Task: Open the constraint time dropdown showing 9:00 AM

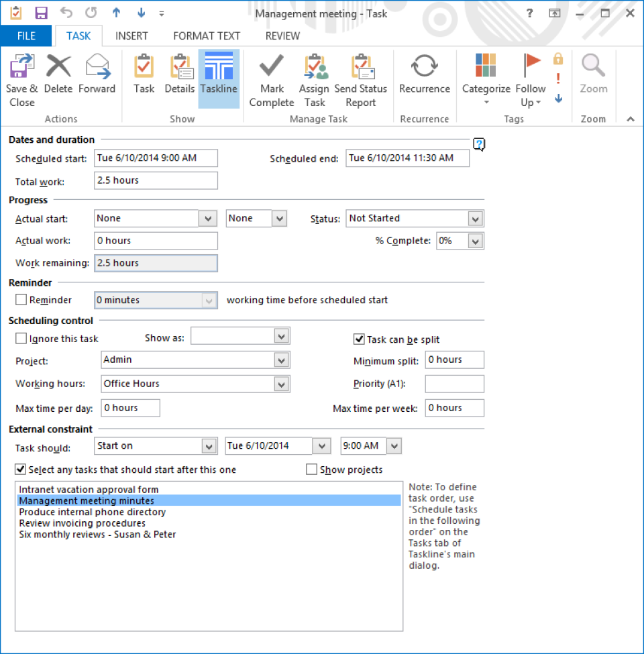Action: click(394, 446)
